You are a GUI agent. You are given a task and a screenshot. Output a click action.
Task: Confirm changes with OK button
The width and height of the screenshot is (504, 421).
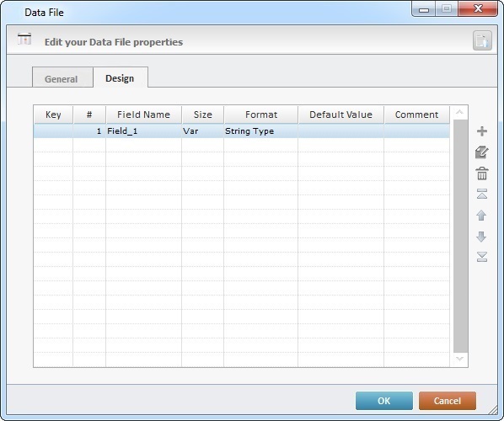click(x=384, y=401)
